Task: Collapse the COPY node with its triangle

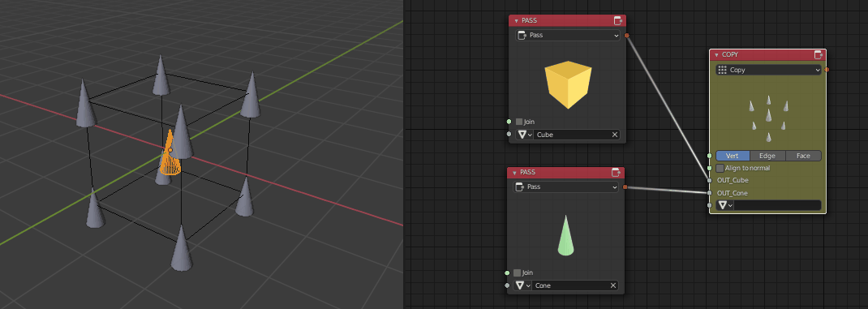Action: pos(717,55)
